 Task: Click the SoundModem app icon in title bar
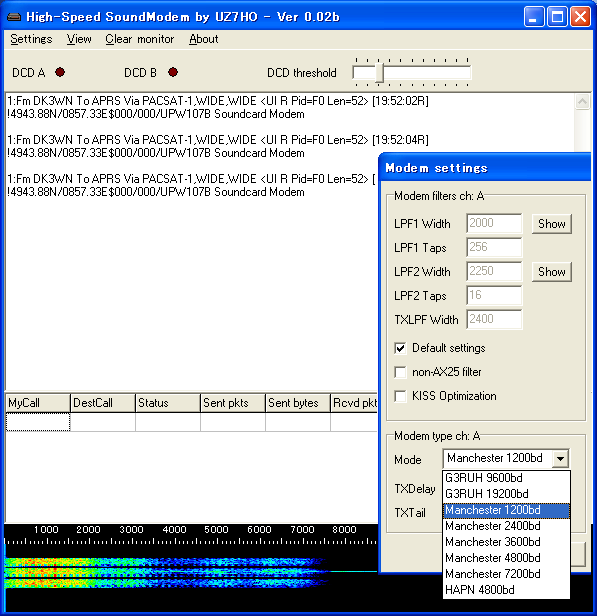(x=14, y=17)
